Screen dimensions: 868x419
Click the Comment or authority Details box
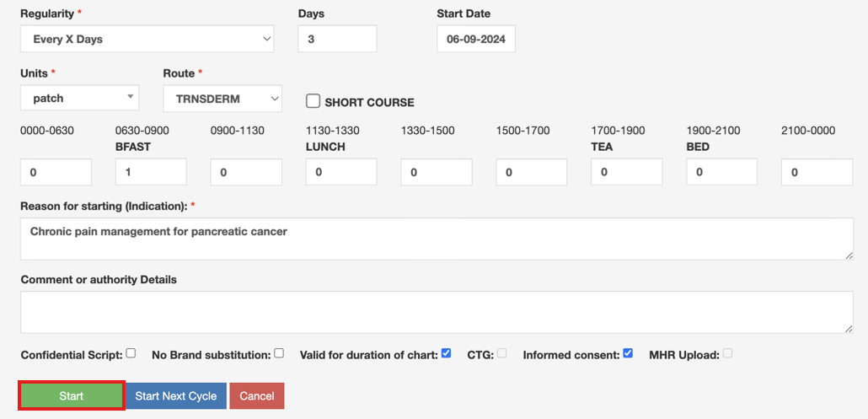pyautogui.click(x=437, y=312)
